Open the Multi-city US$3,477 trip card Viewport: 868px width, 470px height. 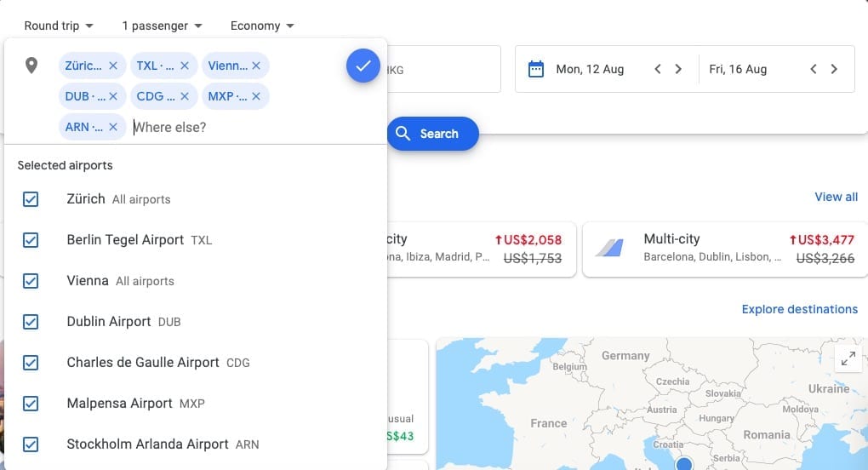click(x=725, y=249)
